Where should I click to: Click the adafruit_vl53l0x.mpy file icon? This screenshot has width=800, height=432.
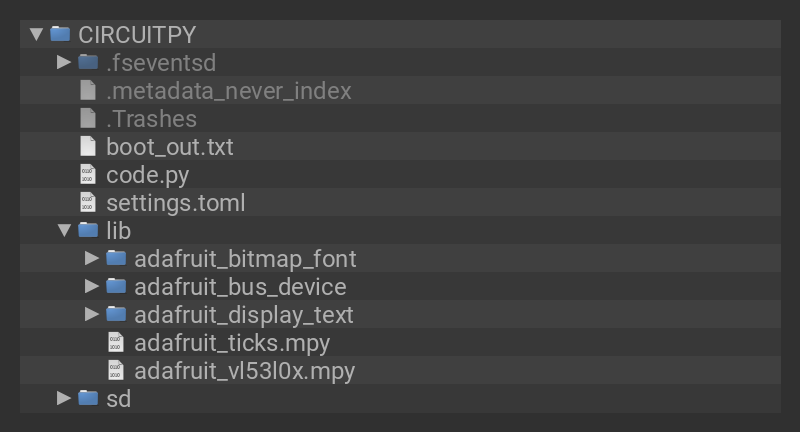(116, 371)
